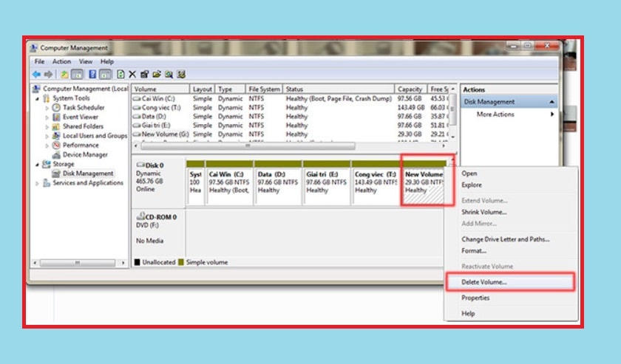
Task: Click the volume list horizontal scrollbar
Action: click(x=248, y=145)
